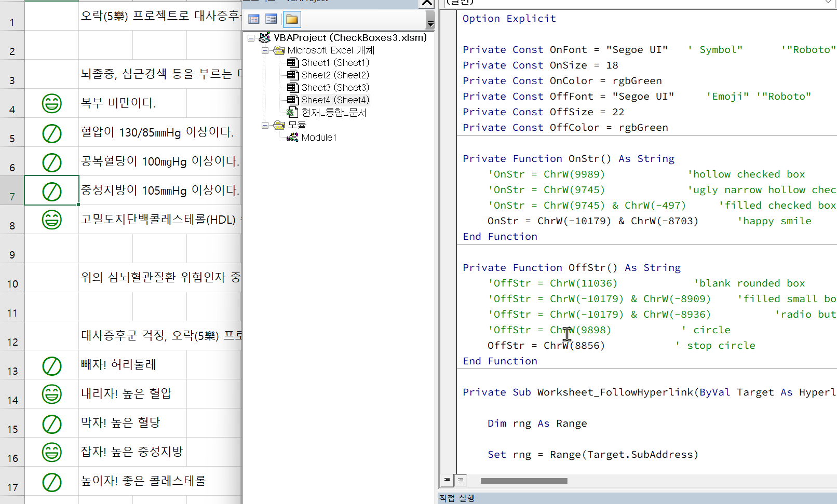Click the Set rng = Range(Target.SubAddress) line
This screenshot has width=837, height=504.
[x=593, y=455]
